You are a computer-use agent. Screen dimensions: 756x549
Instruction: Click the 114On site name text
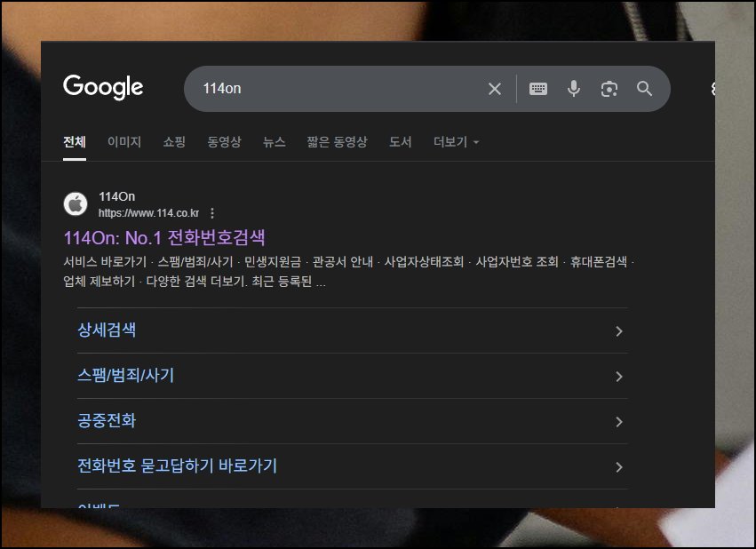pos(116,196)
